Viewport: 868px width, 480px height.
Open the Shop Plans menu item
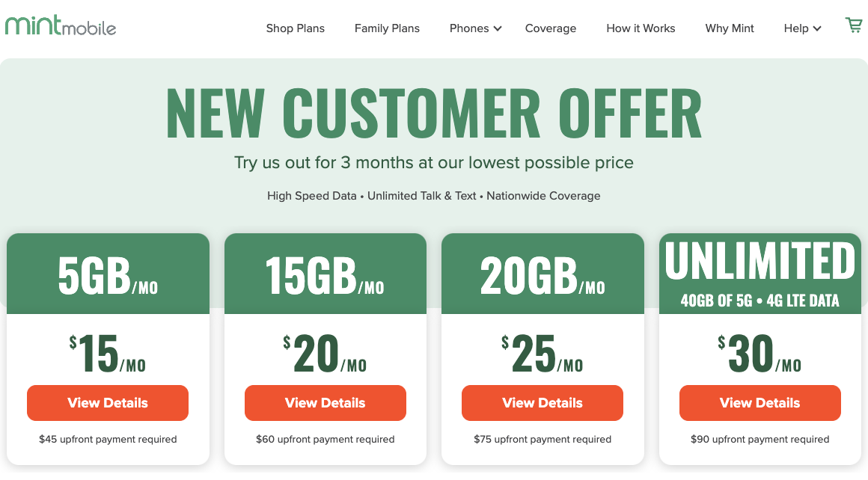tap(296, 28)
